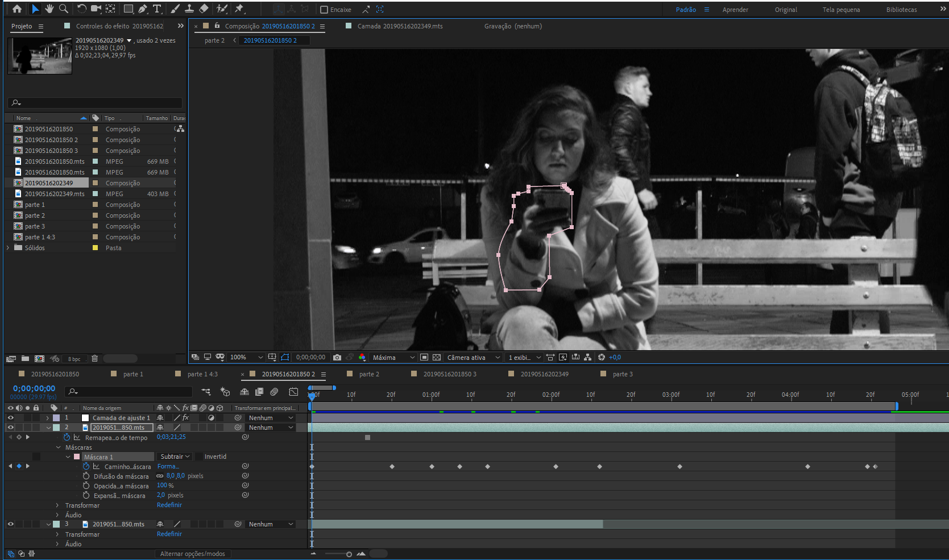The image size is (949, 560).
Task: Click the delete trash icon in Project panel
Action: [x=95, y=359]
